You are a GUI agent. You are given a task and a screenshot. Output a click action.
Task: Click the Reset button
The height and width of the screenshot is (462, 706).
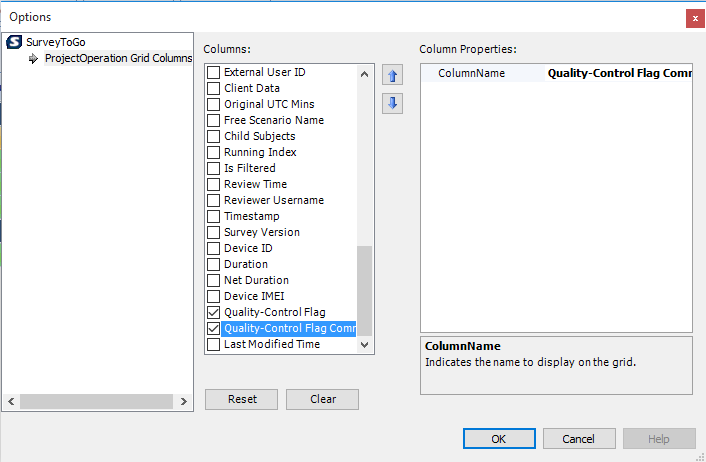point(242,399)
